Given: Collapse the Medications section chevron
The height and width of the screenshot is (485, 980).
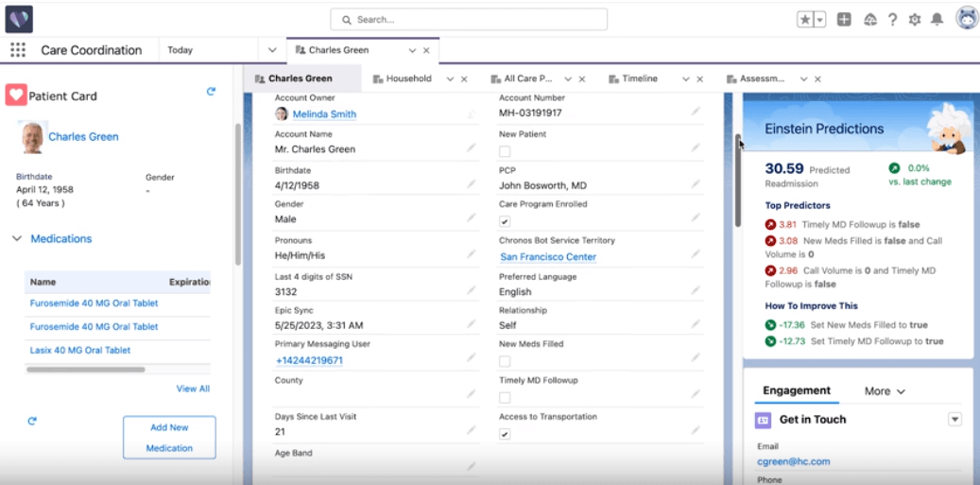Looking at the screenshot, I should 17,239.
